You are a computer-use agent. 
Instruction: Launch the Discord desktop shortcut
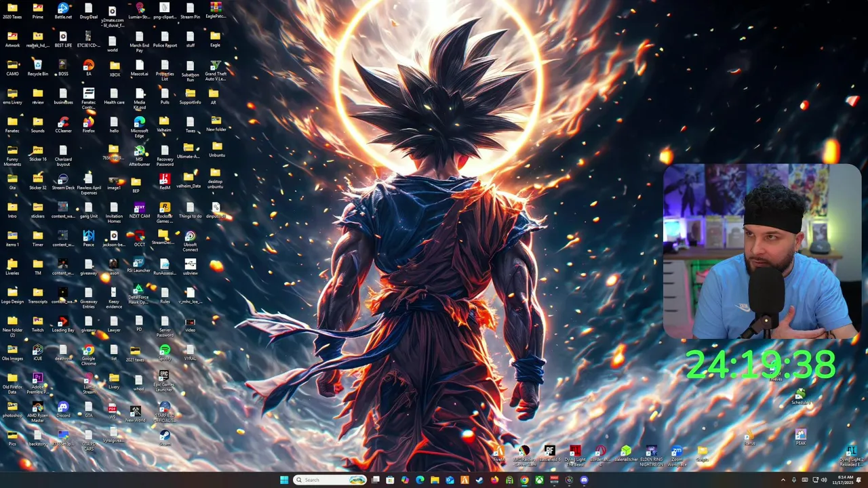tap(63, 408)
